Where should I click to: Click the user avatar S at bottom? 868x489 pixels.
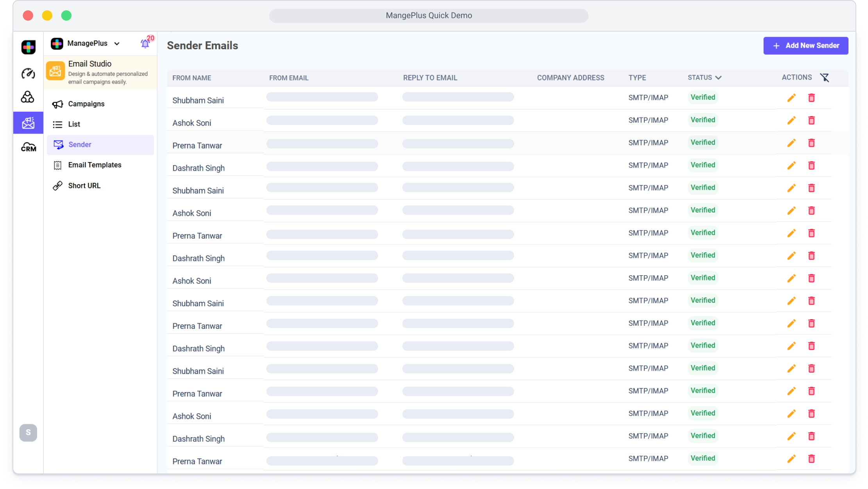pos(28,432)
